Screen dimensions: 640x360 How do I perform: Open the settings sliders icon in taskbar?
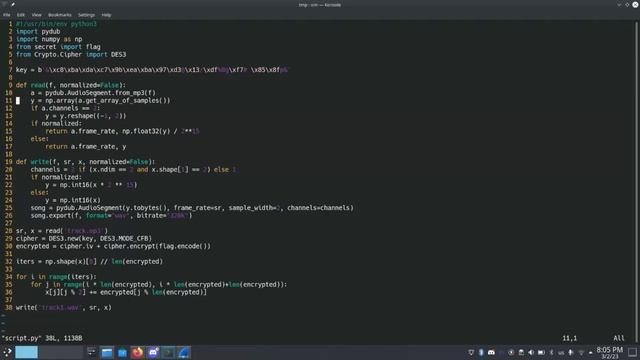91,352
